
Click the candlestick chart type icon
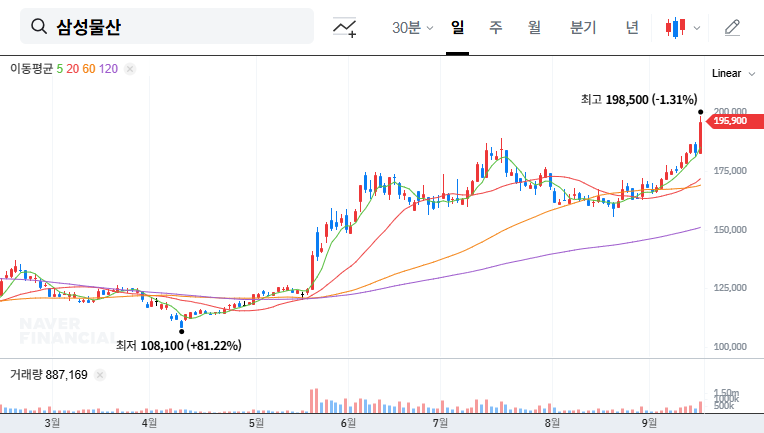tap(675, 28)
